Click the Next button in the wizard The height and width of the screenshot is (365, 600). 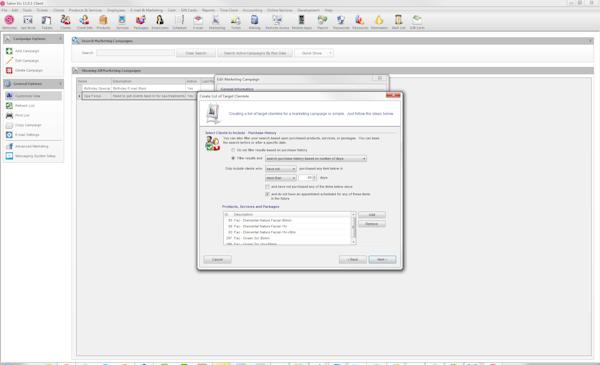pos(382,259)
